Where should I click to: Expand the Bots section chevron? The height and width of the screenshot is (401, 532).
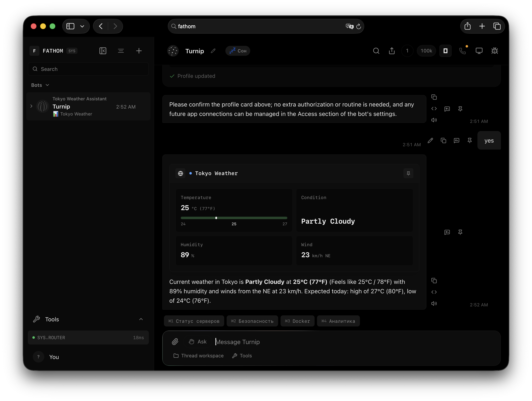tap(47, 85)
